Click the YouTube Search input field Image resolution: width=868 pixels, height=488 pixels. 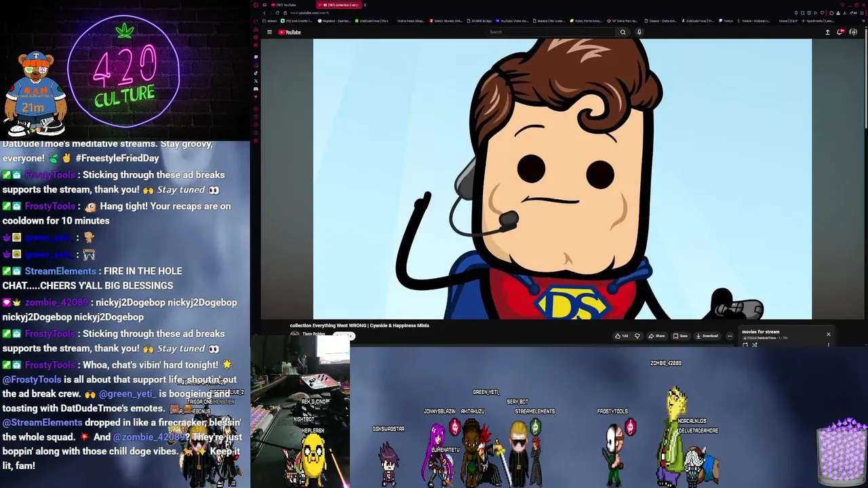(551, 32)
